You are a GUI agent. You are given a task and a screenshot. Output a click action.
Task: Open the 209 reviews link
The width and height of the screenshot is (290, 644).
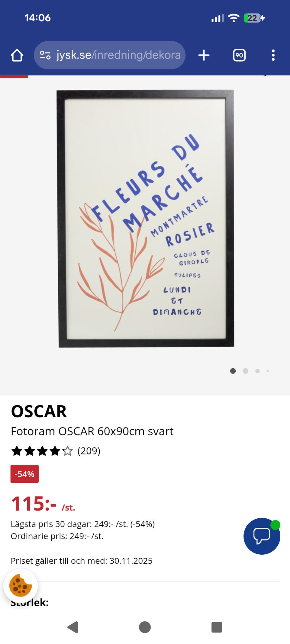(89, 451)
